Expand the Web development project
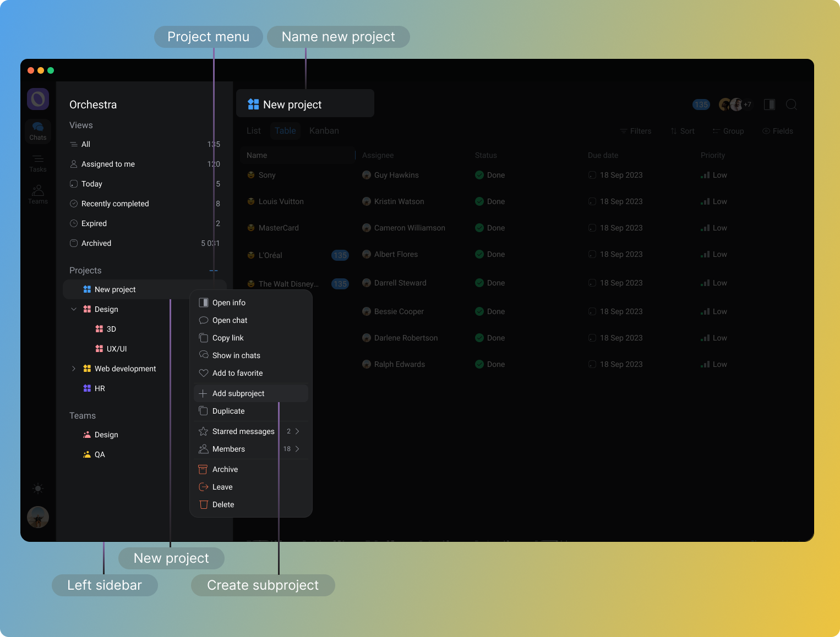840x637 pixels. (x=74, y=369)
